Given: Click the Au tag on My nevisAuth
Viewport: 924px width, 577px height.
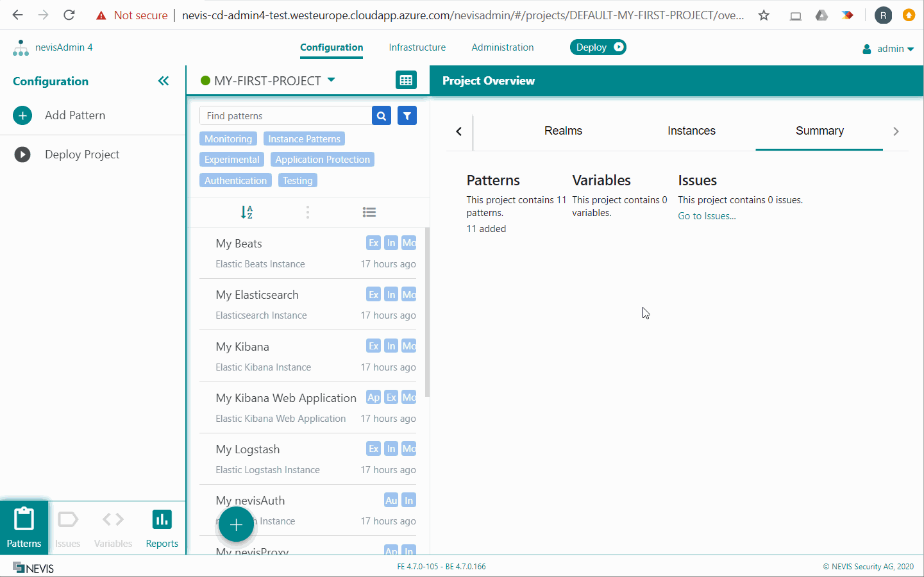Looking at the screenshot, I should tap(391, 500).
